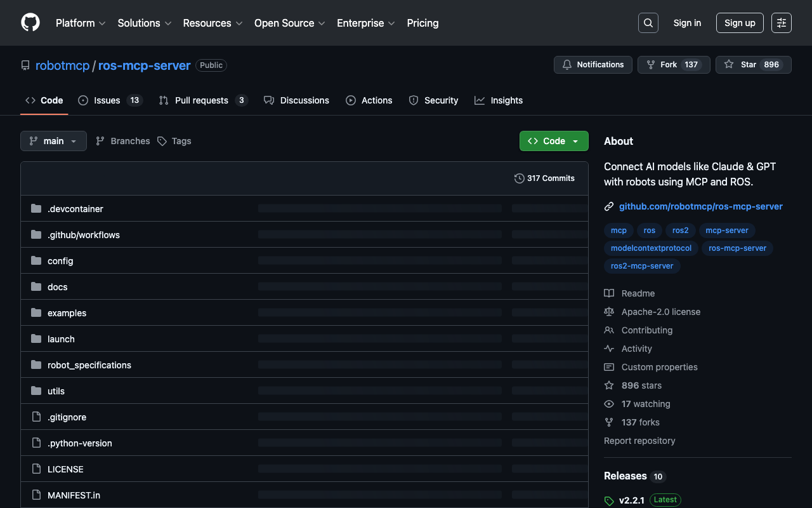Click the .gitignore file icon
Viewport: 812px width, 508px height.
pyautogui.click(x=36, y=417)
